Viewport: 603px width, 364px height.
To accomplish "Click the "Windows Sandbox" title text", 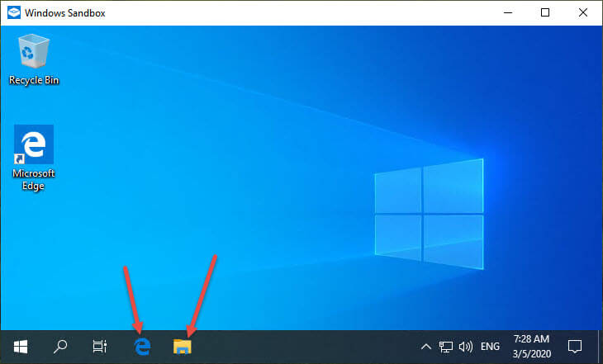I will (x=65, y=13).
